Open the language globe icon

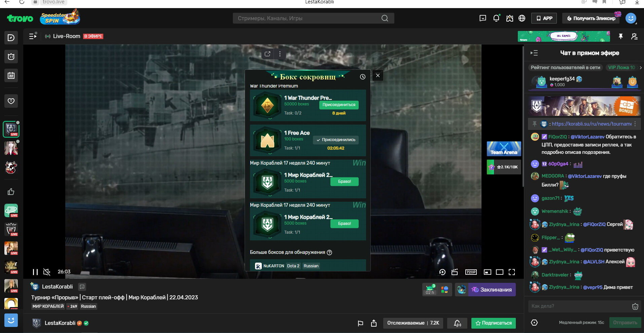coord(522,18)
